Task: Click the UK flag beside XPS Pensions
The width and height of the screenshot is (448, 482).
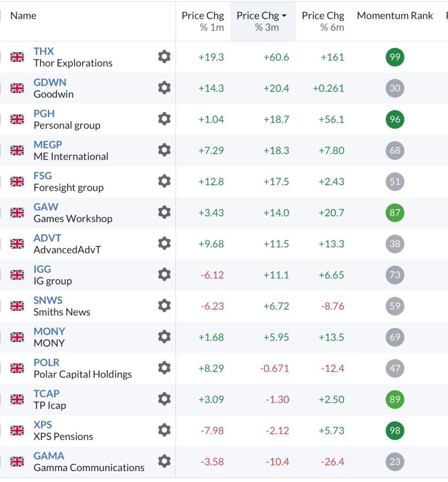Action: (17, 430)
